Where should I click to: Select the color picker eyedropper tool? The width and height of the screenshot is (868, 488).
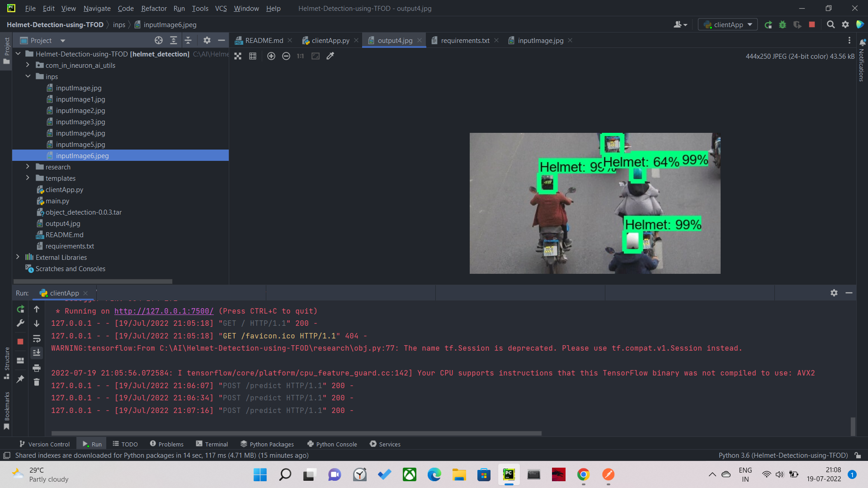[x=330, y=56]
